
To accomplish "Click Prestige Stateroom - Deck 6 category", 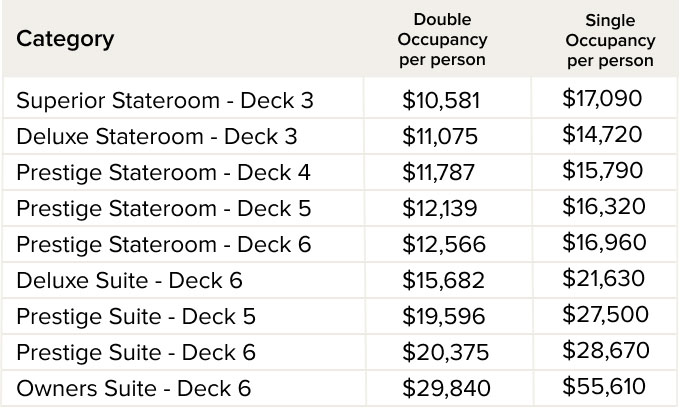I will 163,244.
